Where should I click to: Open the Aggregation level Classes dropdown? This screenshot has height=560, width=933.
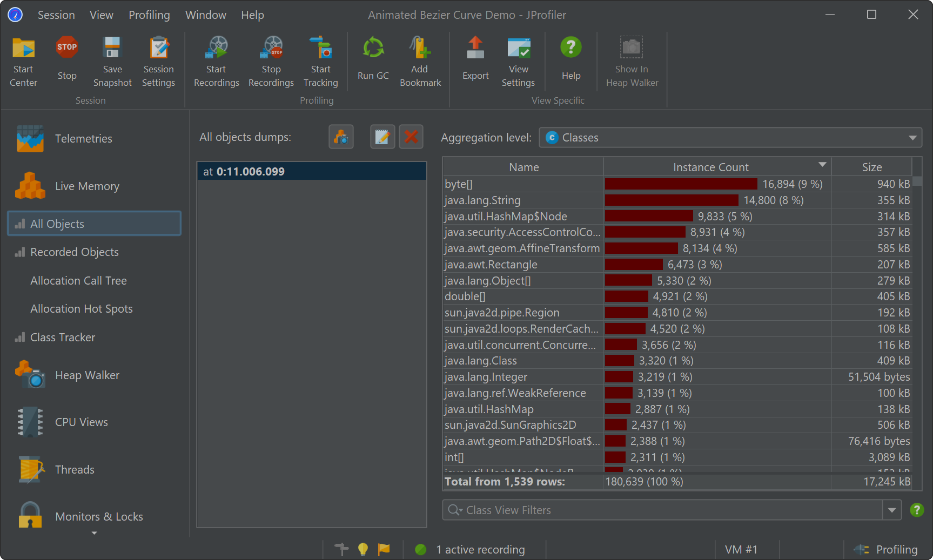730,138
